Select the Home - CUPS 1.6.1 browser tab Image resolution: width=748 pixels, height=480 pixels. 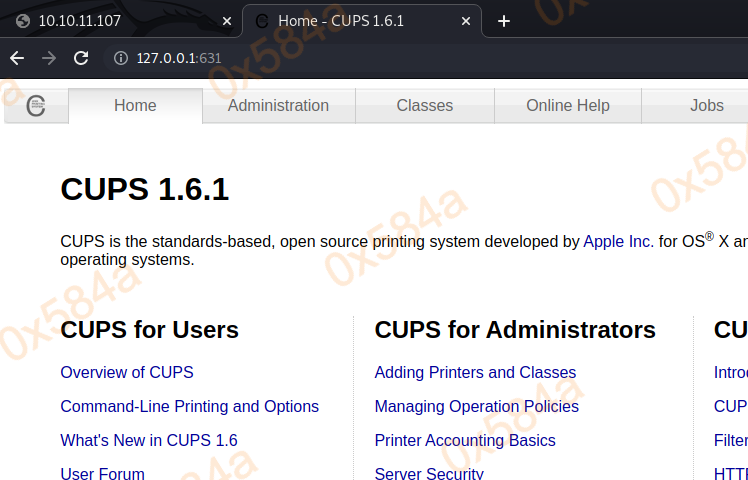[362, 21]
